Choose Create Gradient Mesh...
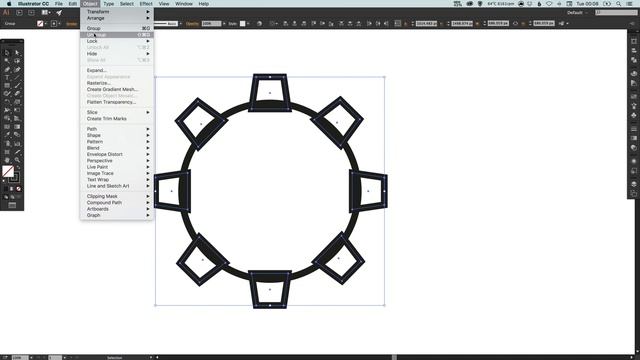Image resolution: width=640 pixels, height=360 pixels. point(117,89)
